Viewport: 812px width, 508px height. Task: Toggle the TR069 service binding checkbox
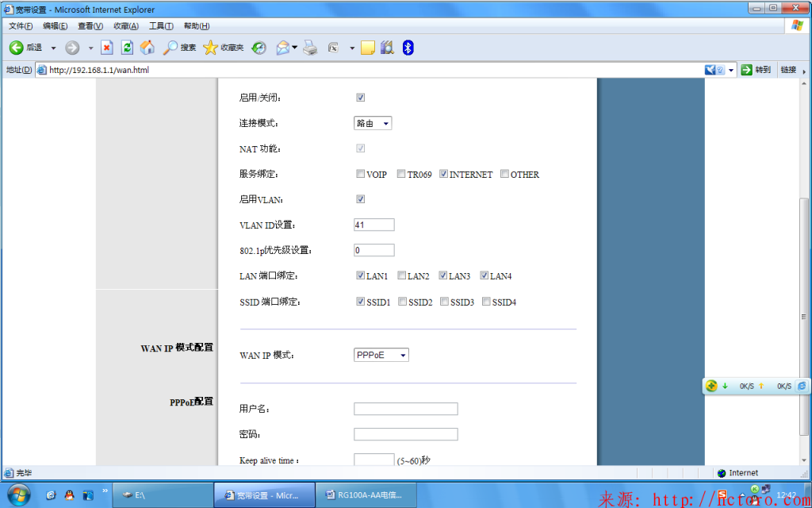coord(400,174)
